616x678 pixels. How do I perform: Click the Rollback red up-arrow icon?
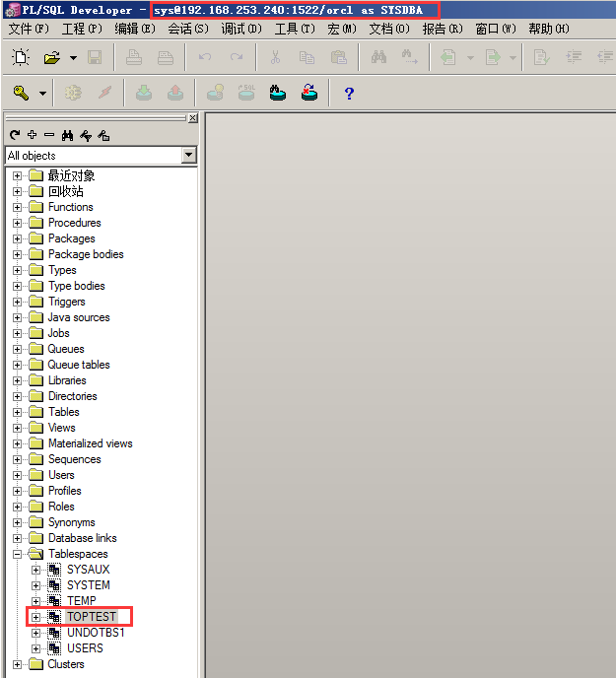tap(175, 93)
